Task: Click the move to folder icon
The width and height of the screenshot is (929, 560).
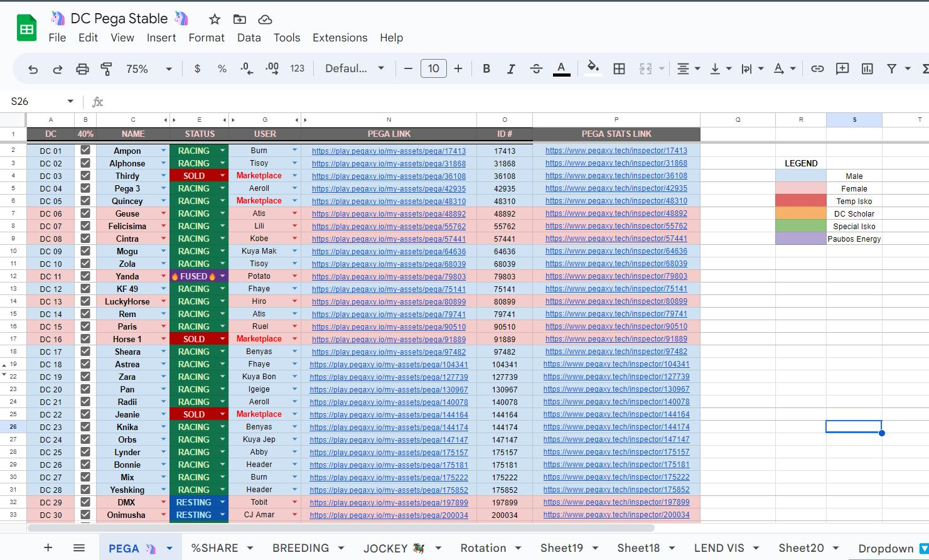Action: click(x=240, y=19)
